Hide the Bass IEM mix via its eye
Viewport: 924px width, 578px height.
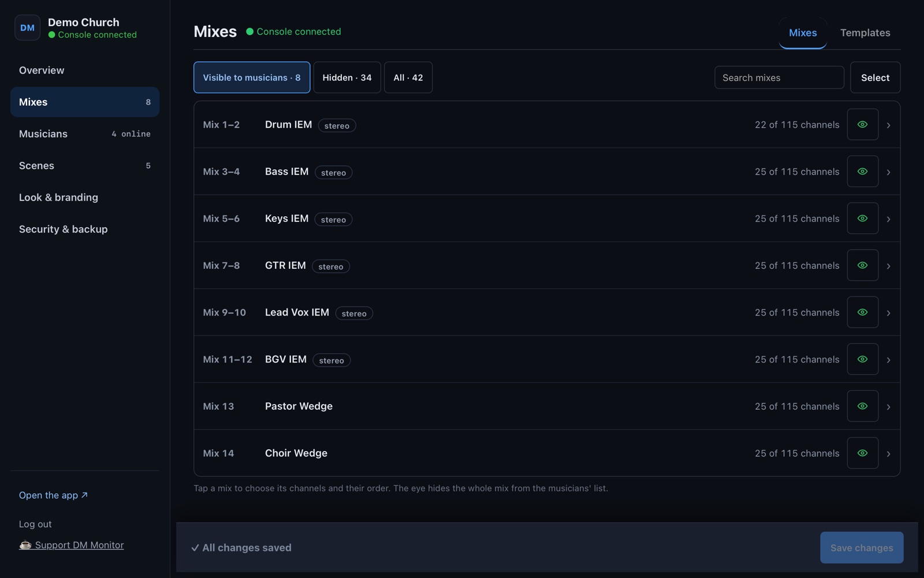pos(862,171)
